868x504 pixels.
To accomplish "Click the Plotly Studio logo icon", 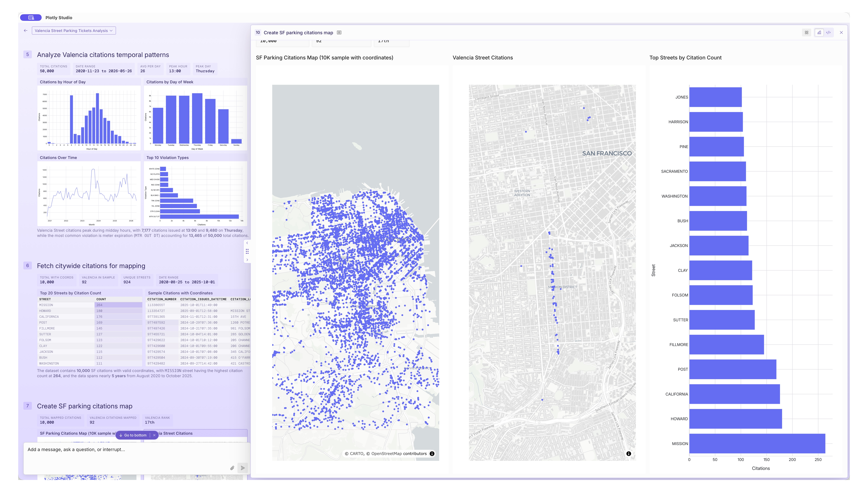I will 31,18.
